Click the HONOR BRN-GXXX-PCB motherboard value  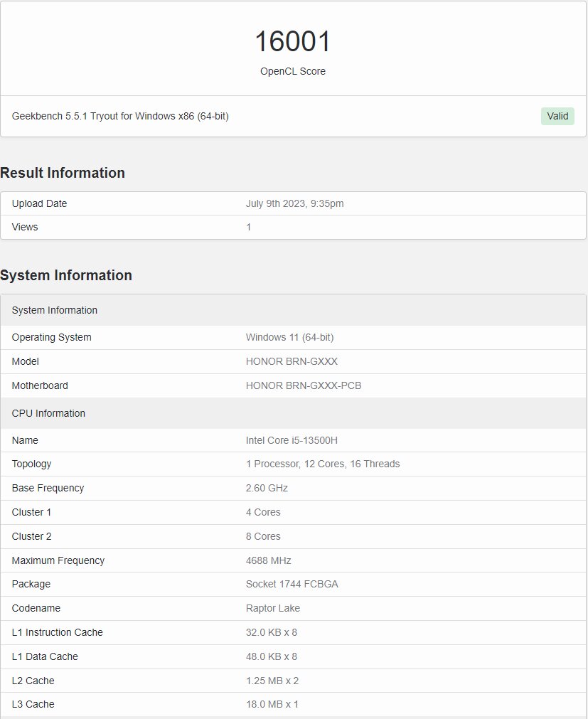[304, 385]
